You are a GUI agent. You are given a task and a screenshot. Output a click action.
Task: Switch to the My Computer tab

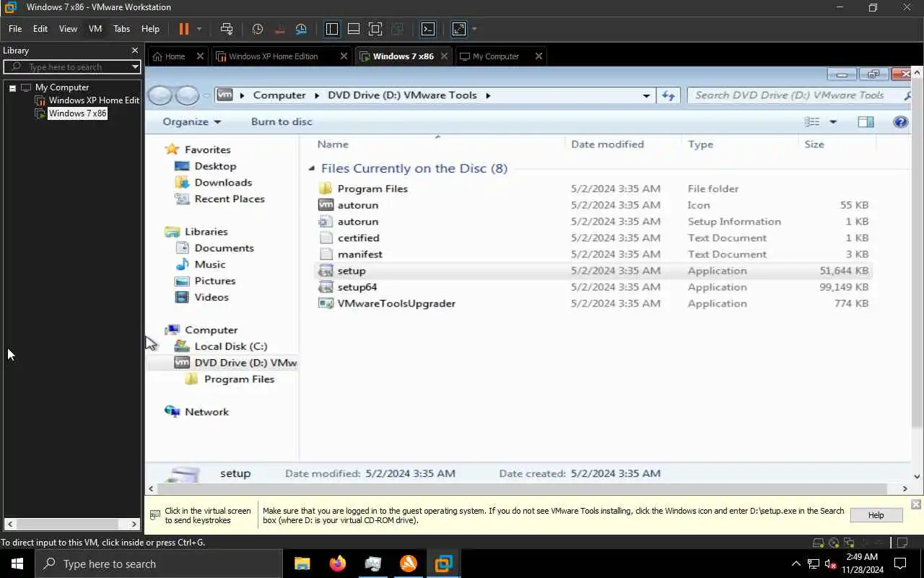coord(495,56)
